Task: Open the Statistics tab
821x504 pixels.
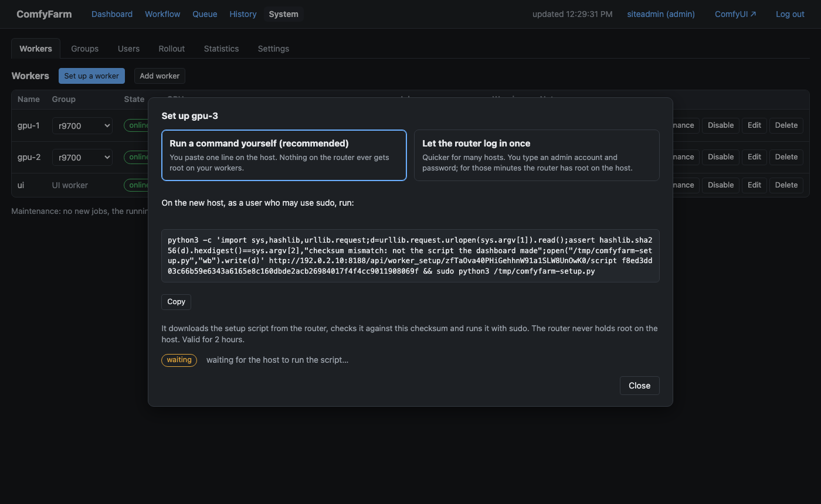Action: pos(221,49)
